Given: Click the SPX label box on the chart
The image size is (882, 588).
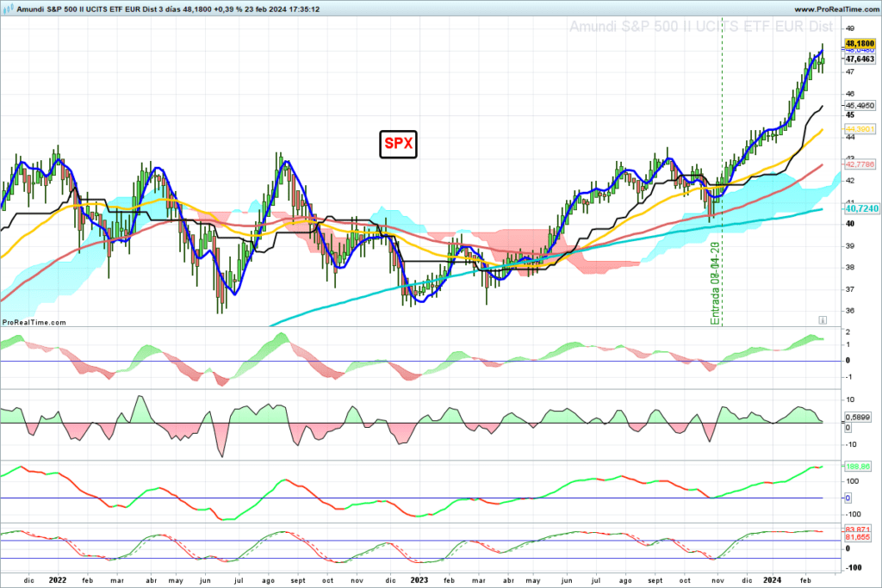Looking at the screenshot, I should (x=398, y=144).
